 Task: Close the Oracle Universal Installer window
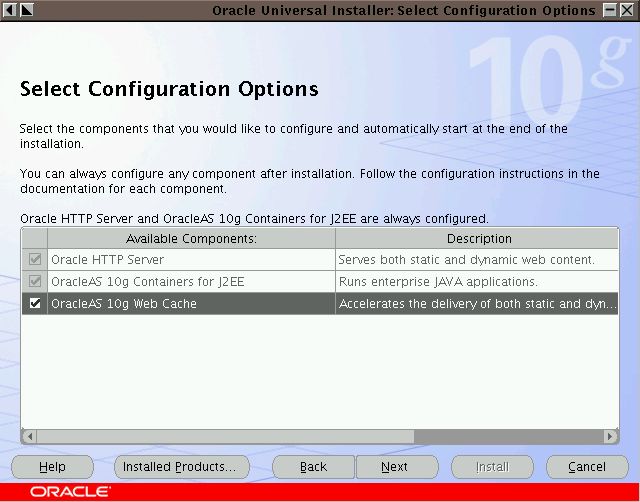coord(627,10)
